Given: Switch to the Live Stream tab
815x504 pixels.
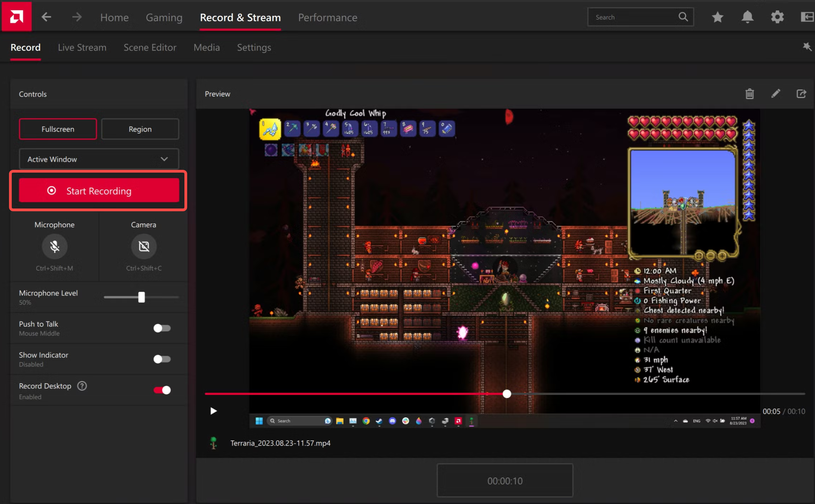Looking at the screenshot, I should coord(82,47).
